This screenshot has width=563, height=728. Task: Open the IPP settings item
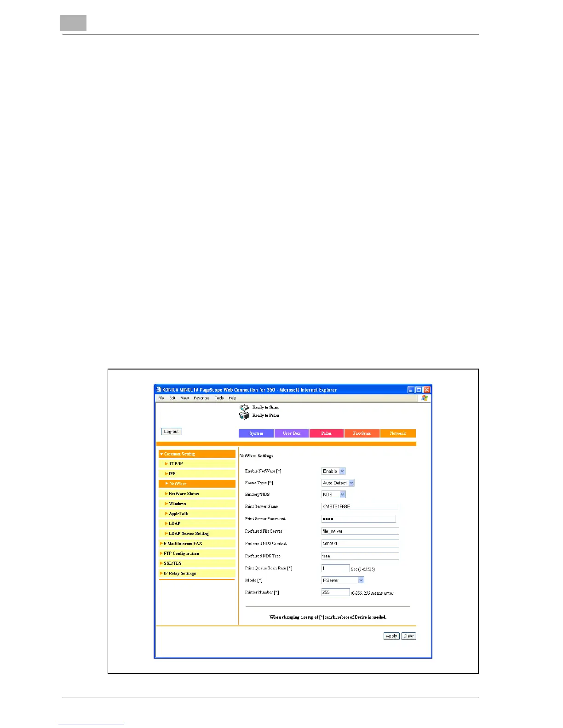(x=197, y=474)
